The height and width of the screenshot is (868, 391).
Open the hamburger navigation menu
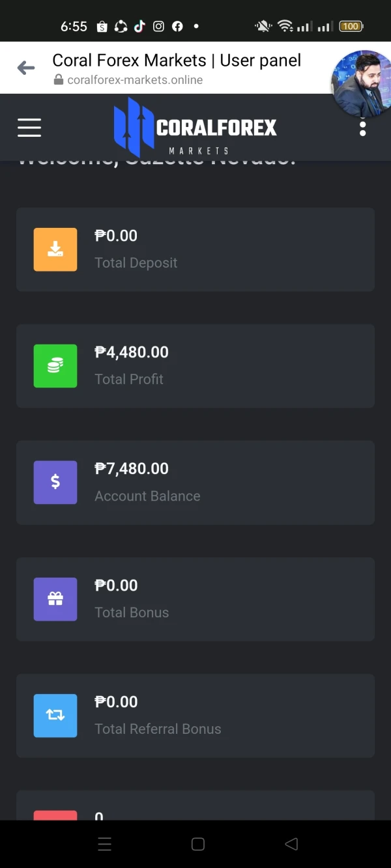point(29,128)
